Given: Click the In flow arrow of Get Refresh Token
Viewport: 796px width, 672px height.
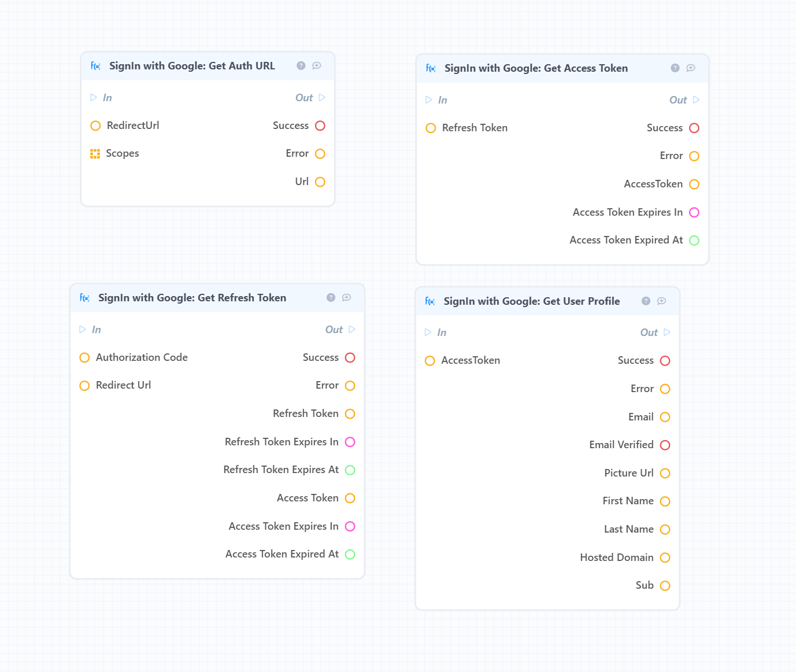Looking at the screenshot, I should click(83, 330).
